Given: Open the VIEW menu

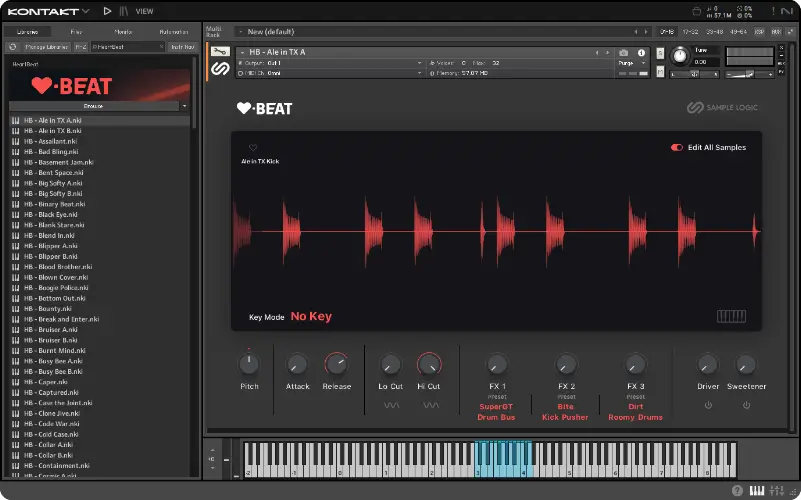Looking at the screenshot, I should tap(144, 11).
